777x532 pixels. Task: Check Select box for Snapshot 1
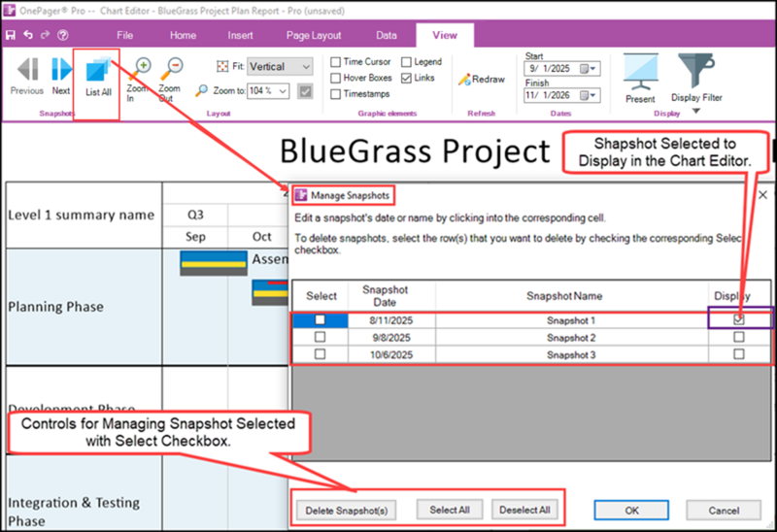click(321, 320)
